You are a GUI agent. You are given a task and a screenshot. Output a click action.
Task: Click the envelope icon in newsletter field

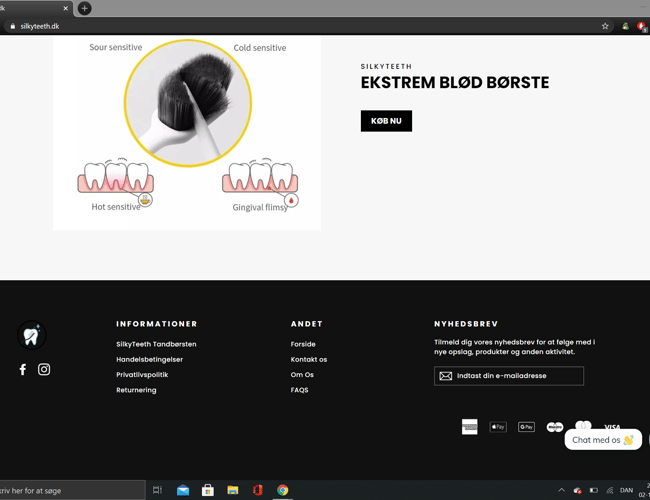446,376
